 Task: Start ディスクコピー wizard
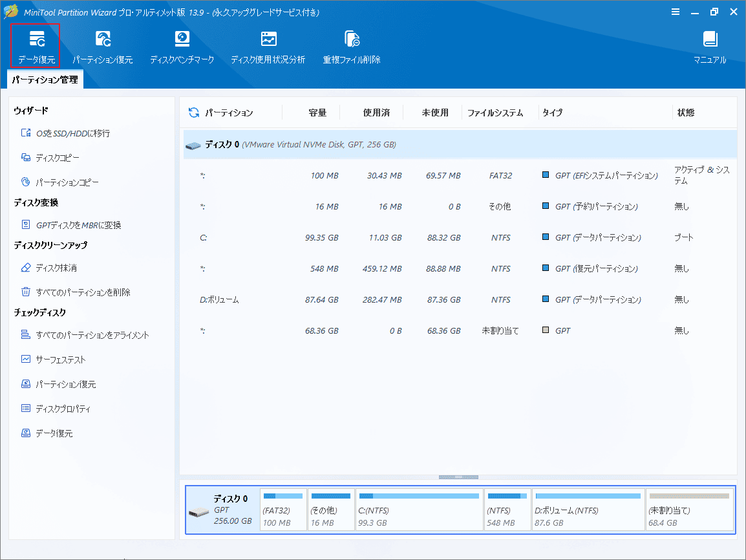[x=50, y=158]
